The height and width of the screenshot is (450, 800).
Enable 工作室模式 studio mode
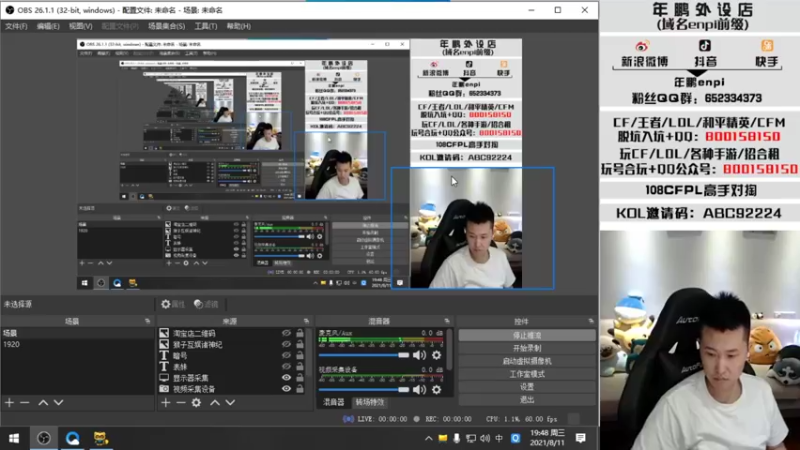pos(527,374)
